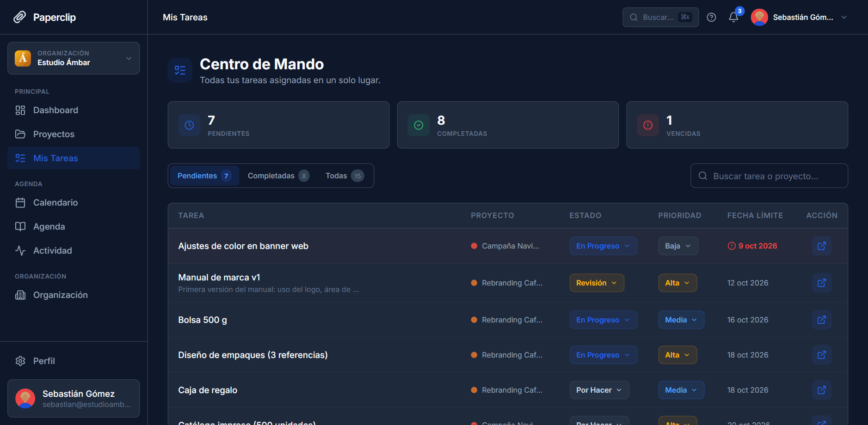The width and height of the screenshot is (868, 425).
Task: Click task name Diseño de empaques (3 referencias)
Action: 253,355
